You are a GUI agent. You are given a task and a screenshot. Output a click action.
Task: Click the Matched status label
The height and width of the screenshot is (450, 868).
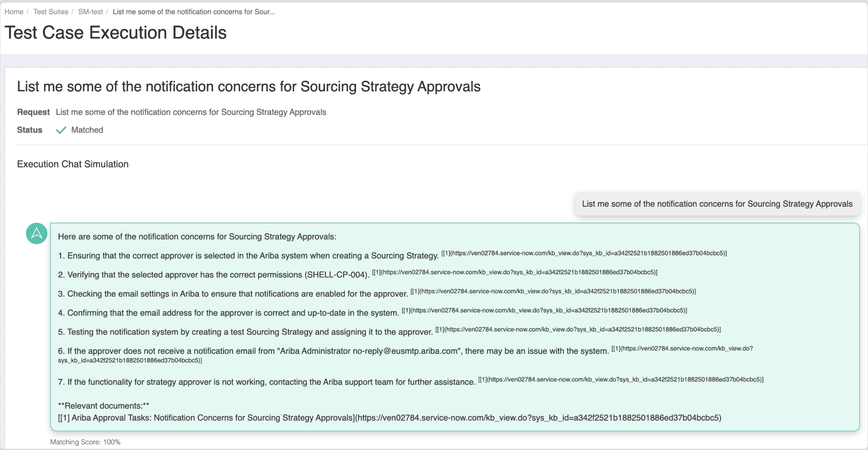click(x=87, y=130)
